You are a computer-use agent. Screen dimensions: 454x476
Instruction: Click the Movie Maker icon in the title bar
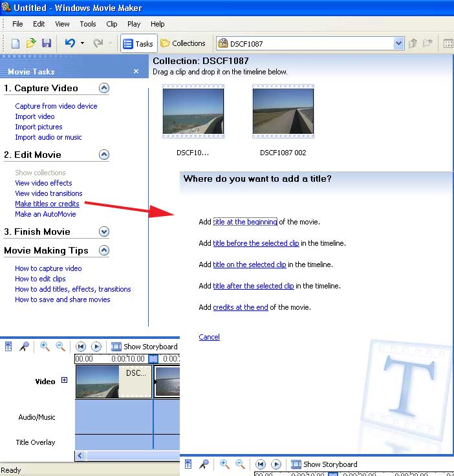(x=6, y=7)
